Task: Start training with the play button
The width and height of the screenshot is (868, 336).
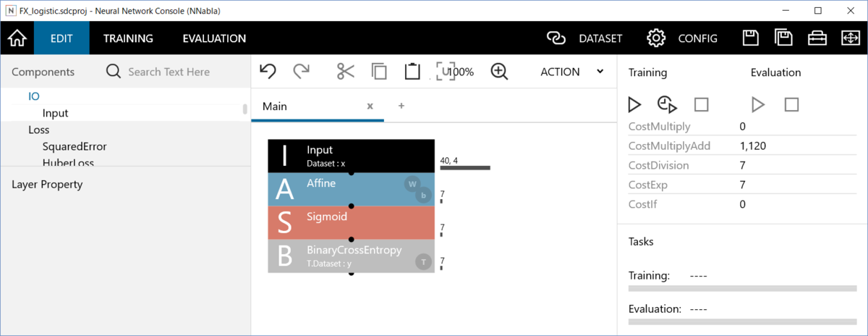Action: (x=634, y=105)
